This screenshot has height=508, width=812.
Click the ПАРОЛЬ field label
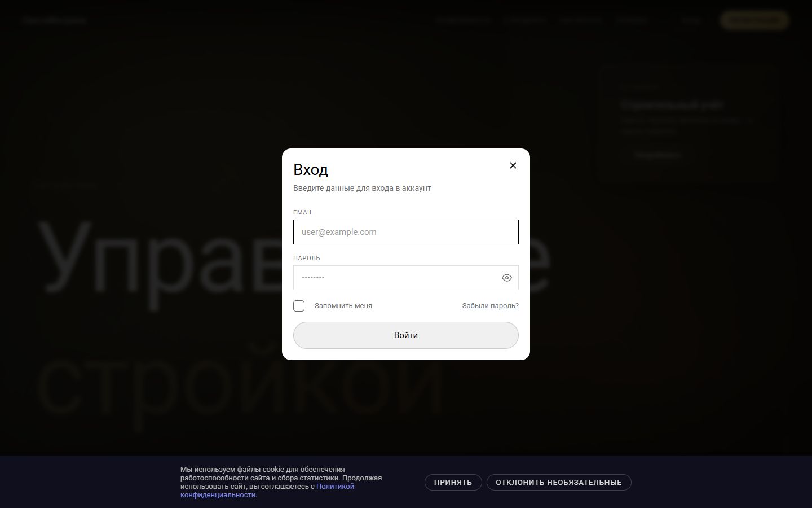[x=307, y=258]
